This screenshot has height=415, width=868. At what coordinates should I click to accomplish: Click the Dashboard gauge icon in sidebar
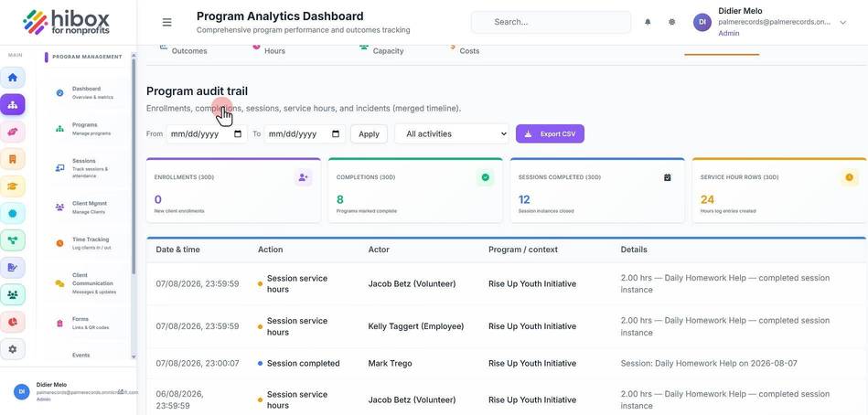pos(59,93)
